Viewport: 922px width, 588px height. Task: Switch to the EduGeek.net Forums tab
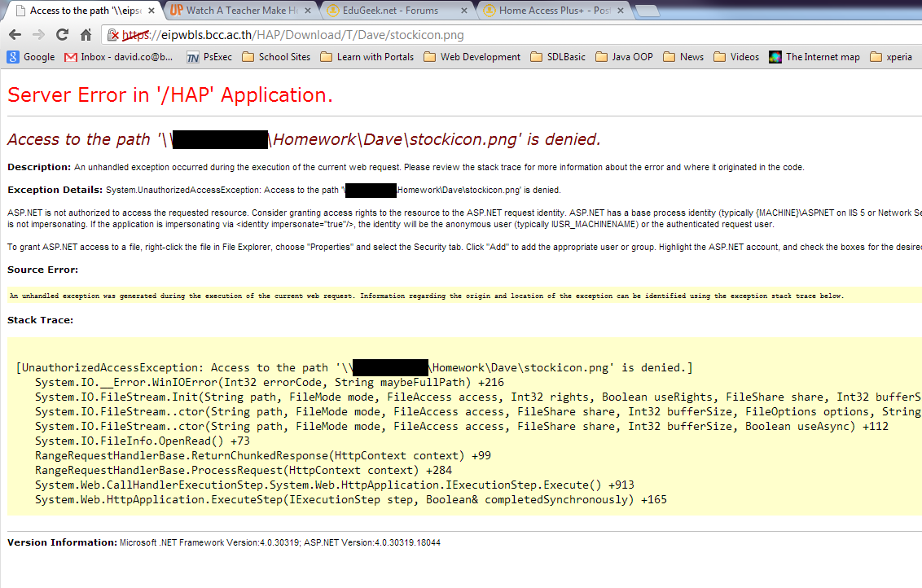[x=391, y=11]
